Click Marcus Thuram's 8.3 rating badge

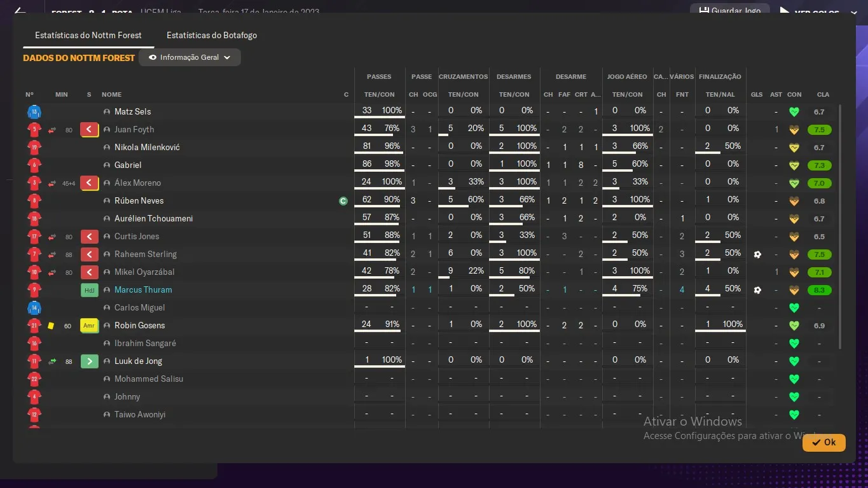click(820, 290)
